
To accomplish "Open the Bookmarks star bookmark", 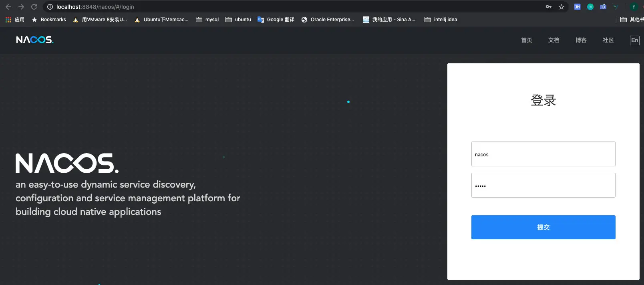I will point(49,20).
